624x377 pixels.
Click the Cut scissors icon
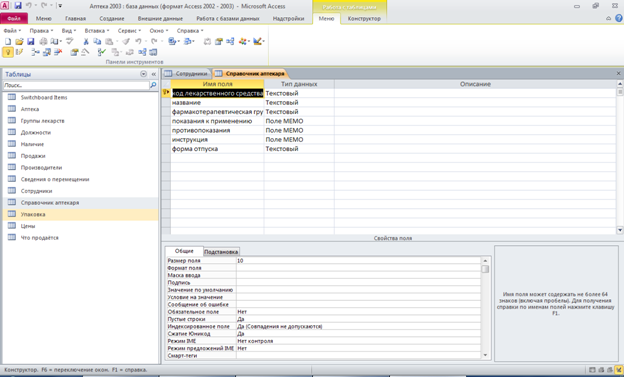86,41
